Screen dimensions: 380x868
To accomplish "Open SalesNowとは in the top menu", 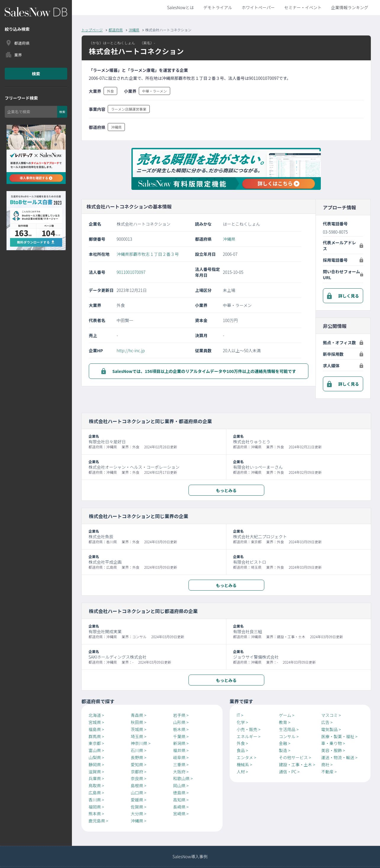I will (181, 7).
